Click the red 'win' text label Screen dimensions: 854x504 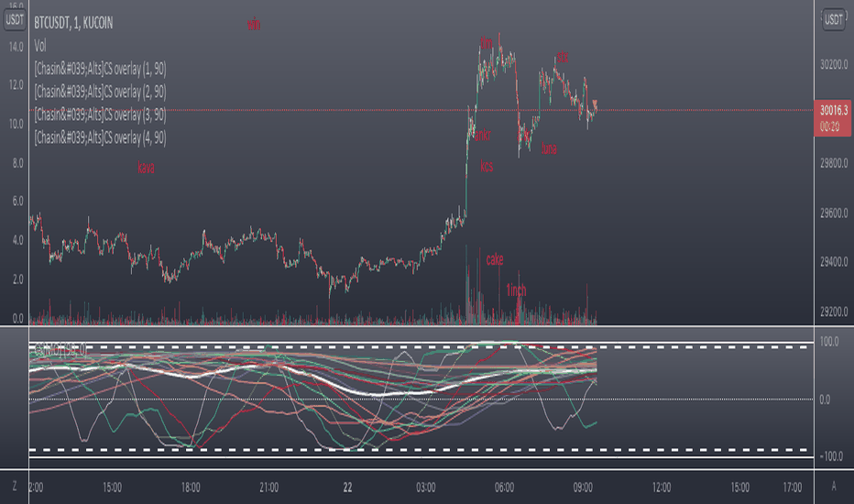tap(254, 25)
